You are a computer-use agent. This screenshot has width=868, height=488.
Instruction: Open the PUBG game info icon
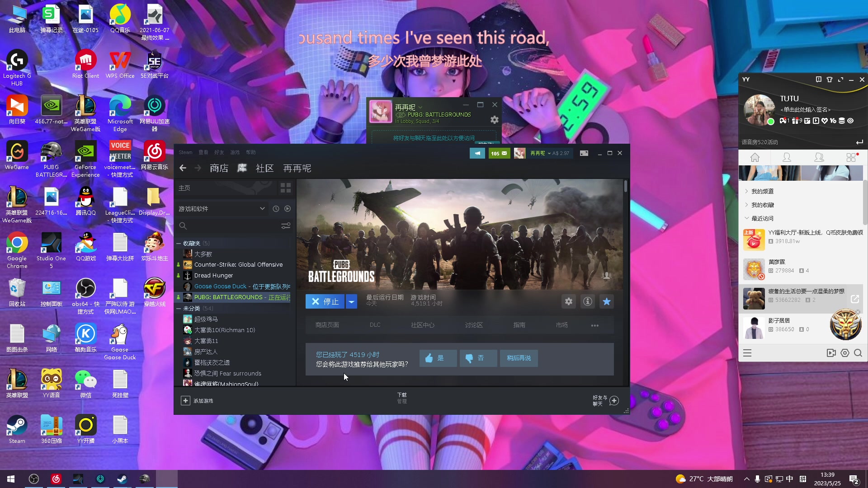[x=588, y=301]
